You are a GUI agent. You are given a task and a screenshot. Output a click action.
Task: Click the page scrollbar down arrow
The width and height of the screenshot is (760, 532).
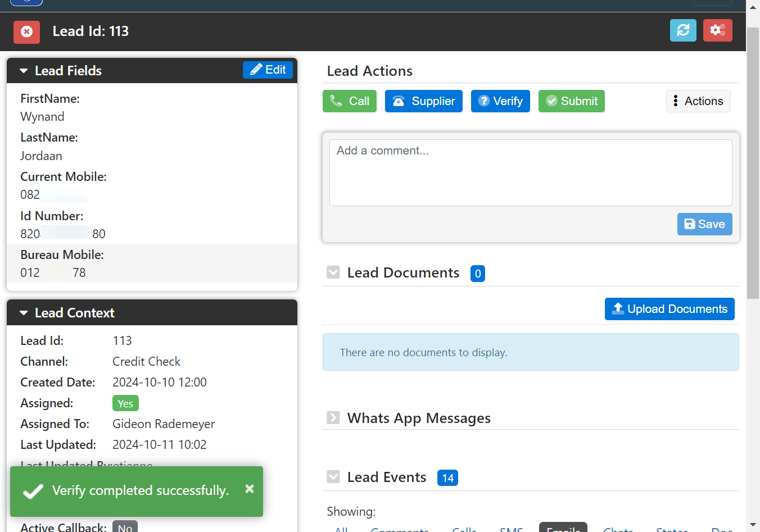click(x=753, y=525)
